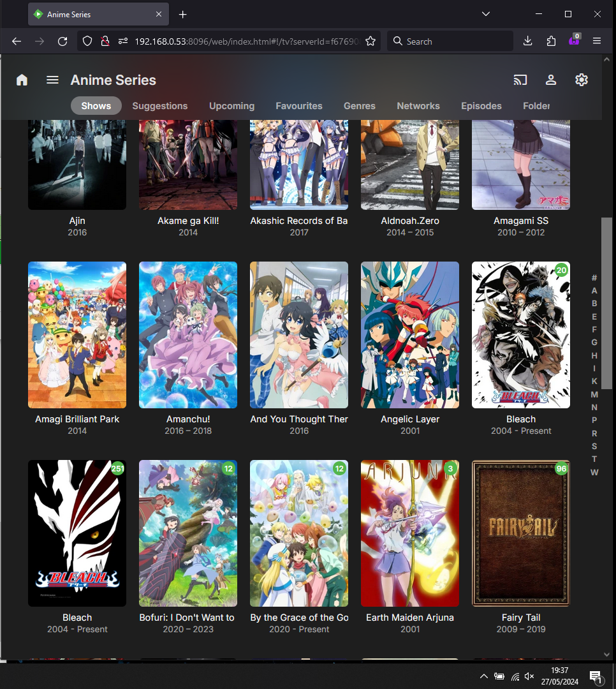Close the Anime Series browser tab

159,14
